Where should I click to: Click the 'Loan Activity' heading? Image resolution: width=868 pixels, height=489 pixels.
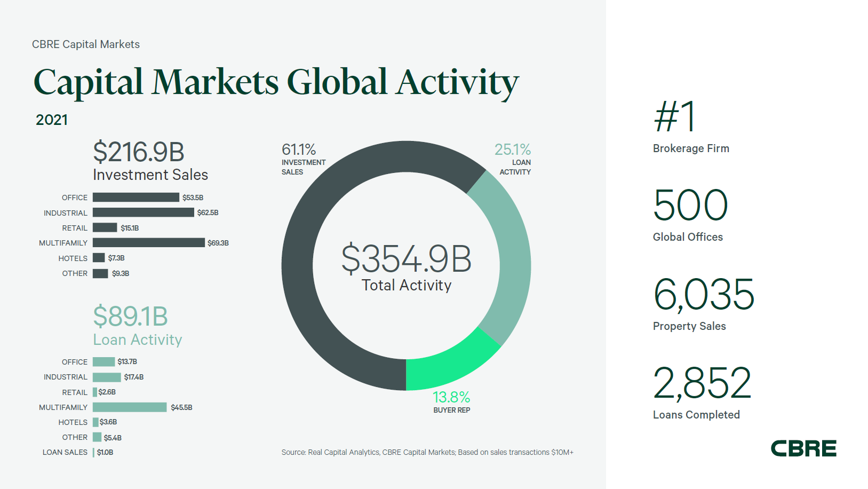coord(138,340)
